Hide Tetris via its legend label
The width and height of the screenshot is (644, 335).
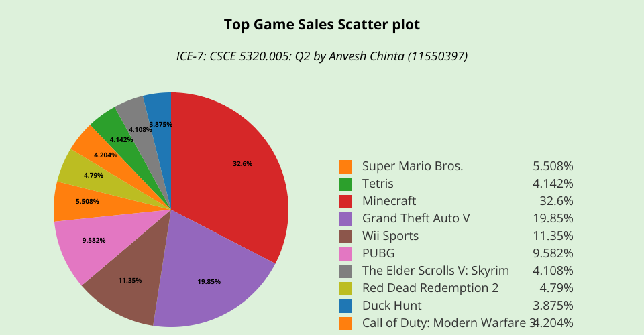click(x=378, y=184)
